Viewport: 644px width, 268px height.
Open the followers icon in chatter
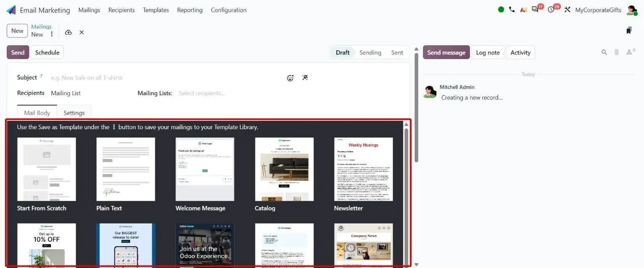pos(630,52)
